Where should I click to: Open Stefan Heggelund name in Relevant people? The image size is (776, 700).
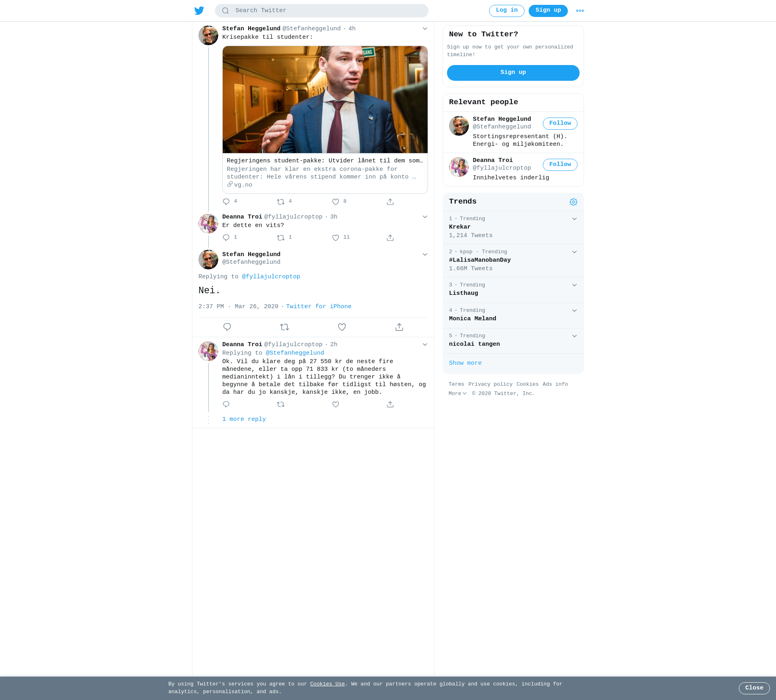pos(502,119)
